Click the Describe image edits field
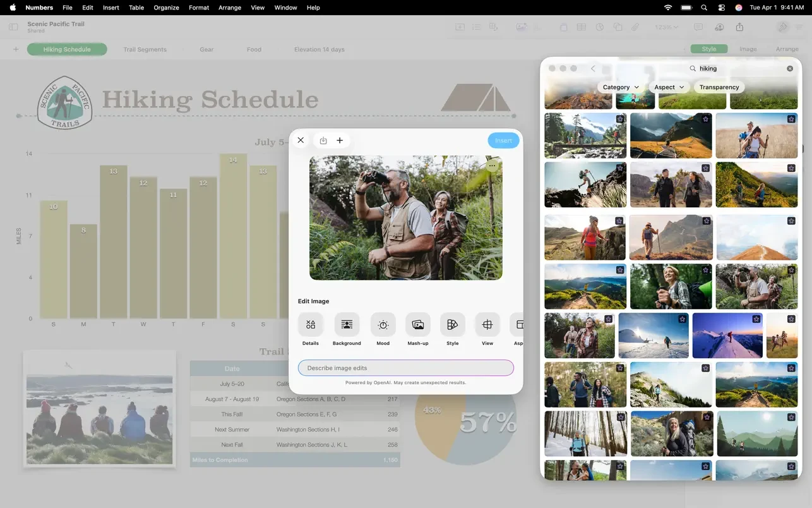 coord(405,368)
